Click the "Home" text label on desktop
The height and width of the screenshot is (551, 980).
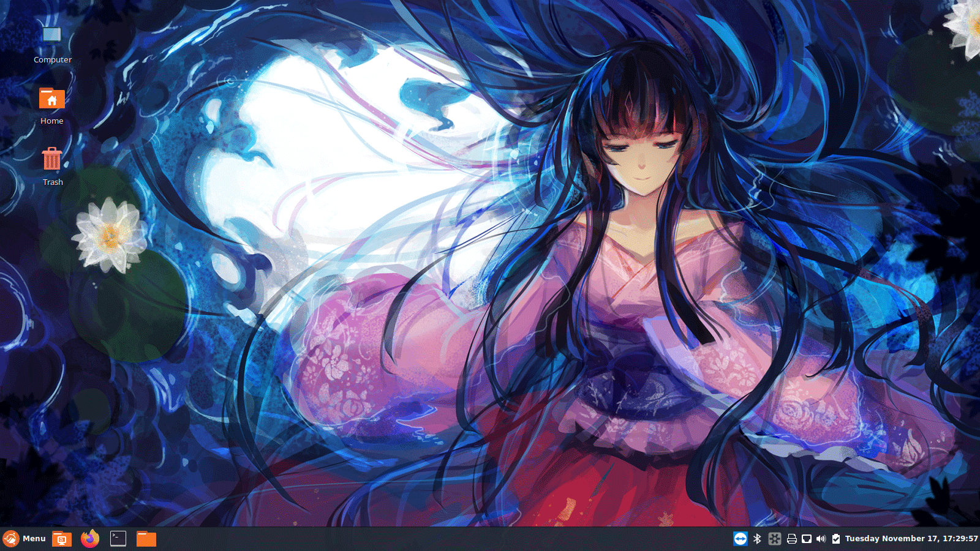[x=52, y=121]
